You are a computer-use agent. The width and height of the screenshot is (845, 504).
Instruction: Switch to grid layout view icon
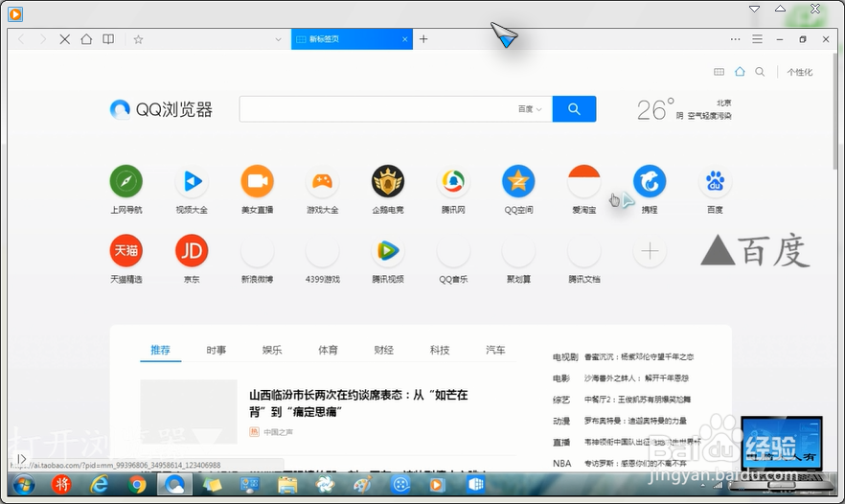click(719, 72)
